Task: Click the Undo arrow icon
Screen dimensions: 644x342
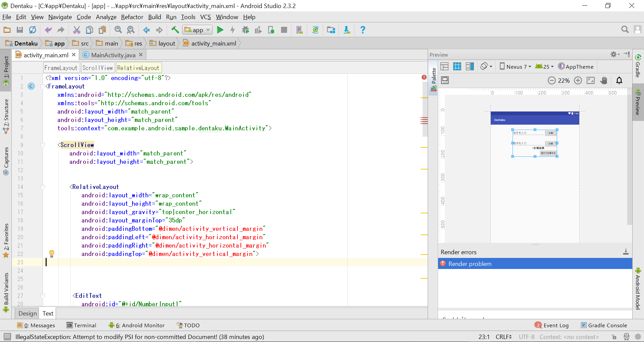Action: pyautogui.click(x=48, y=30)
